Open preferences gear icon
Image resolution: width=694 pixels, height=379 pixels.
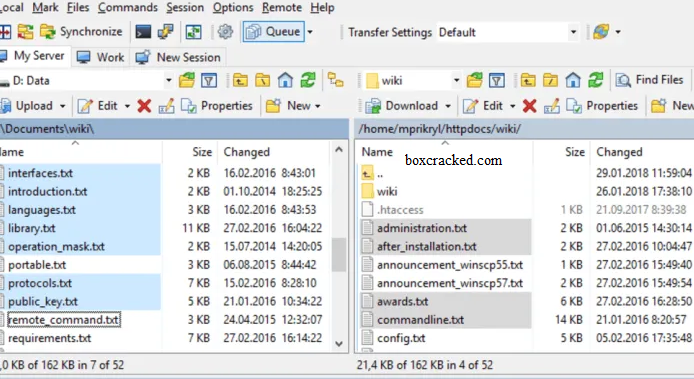tap(225, 32)
